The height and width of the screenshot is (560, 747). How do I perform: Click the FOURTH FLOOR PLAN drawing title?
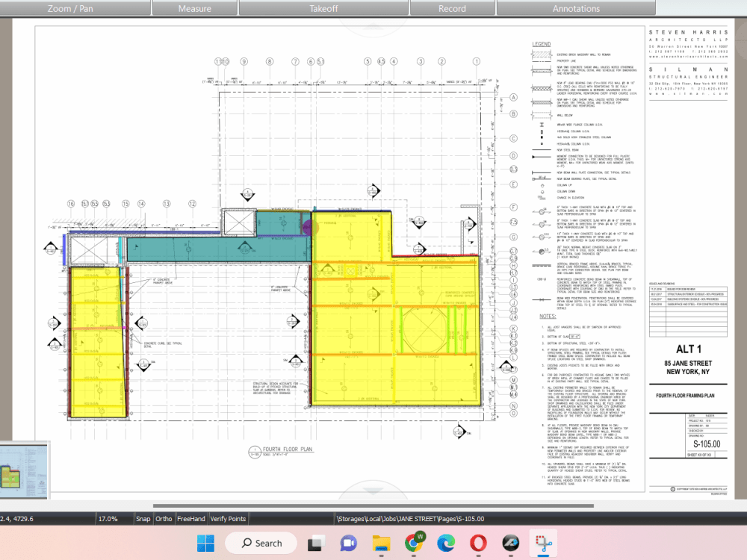(x=288, y=449)
